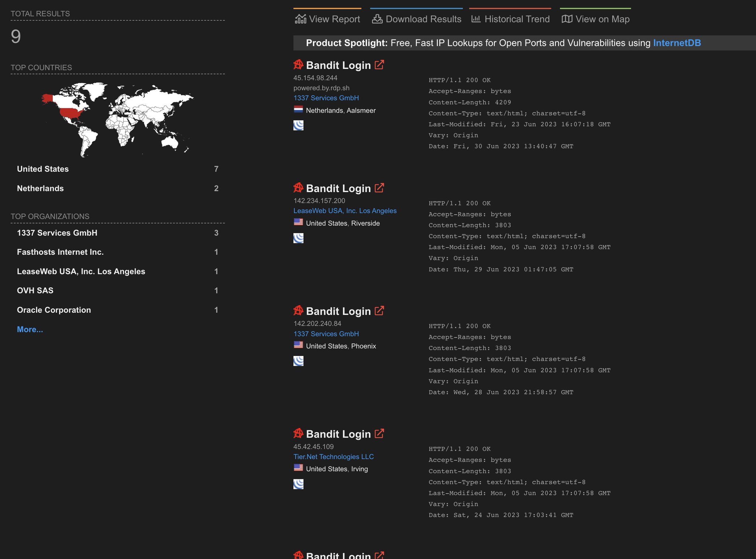
Task: Open external link beside first Bandit Login
Action: coord(379,64)
